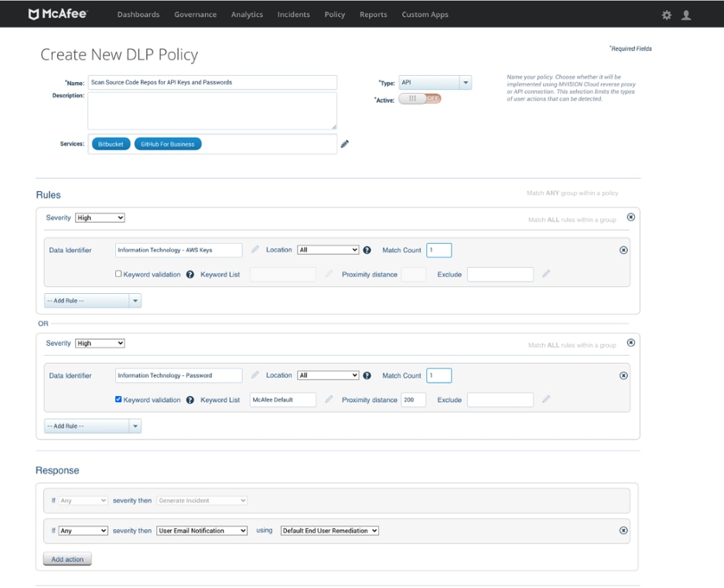Remove the Password severity group
Screen dimensions: 724x588
coord(630,343)
